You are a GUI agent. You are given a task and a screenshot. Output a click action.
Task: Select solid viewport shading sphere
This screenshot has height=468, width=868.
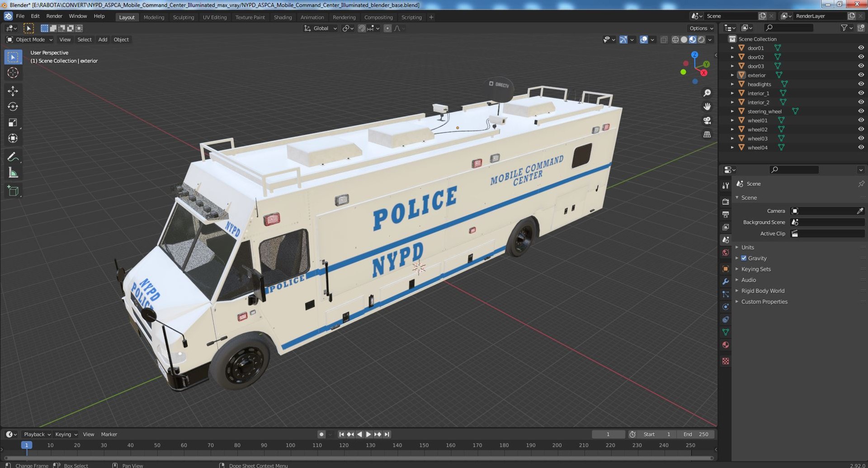[x=684, y=40]
